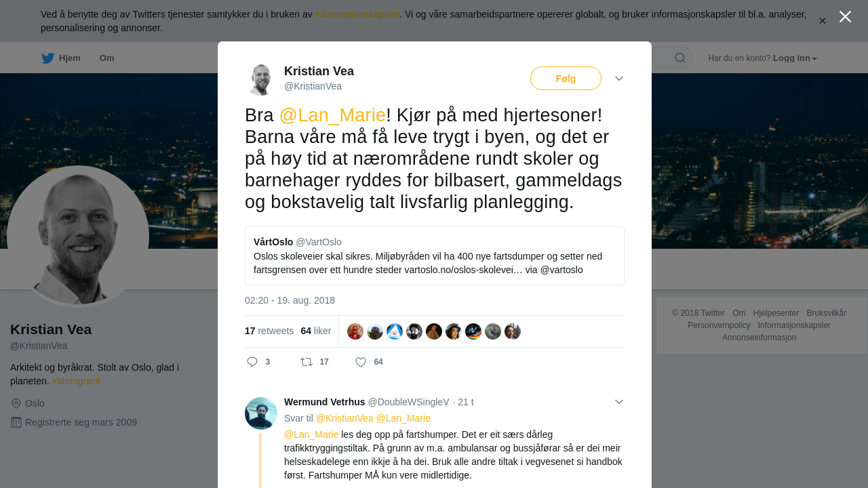Expand the tweet options chevron beside Følg
The image size is (868, 488).
[619, 79]
